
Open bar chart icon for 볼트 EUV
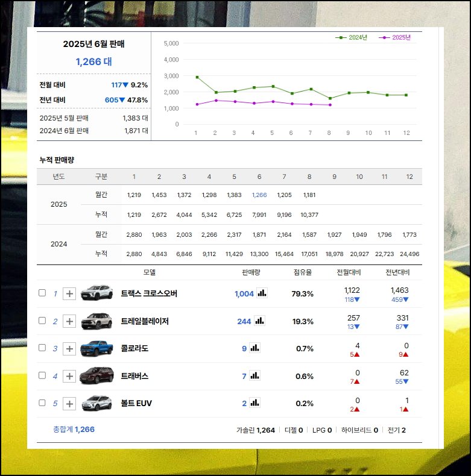tap(254, 403)
